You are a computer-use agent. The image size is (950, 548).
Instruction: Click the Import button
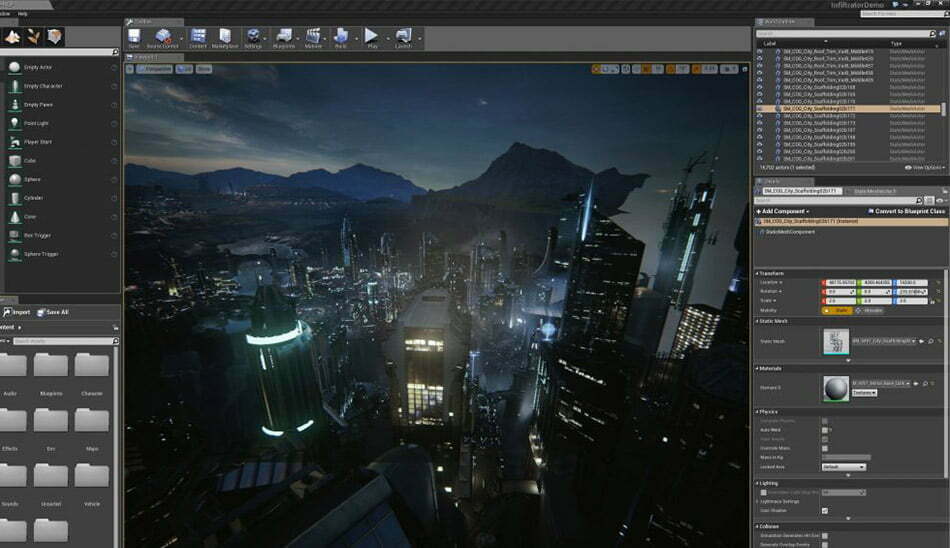pyautogui.click(x=17, y=312)
